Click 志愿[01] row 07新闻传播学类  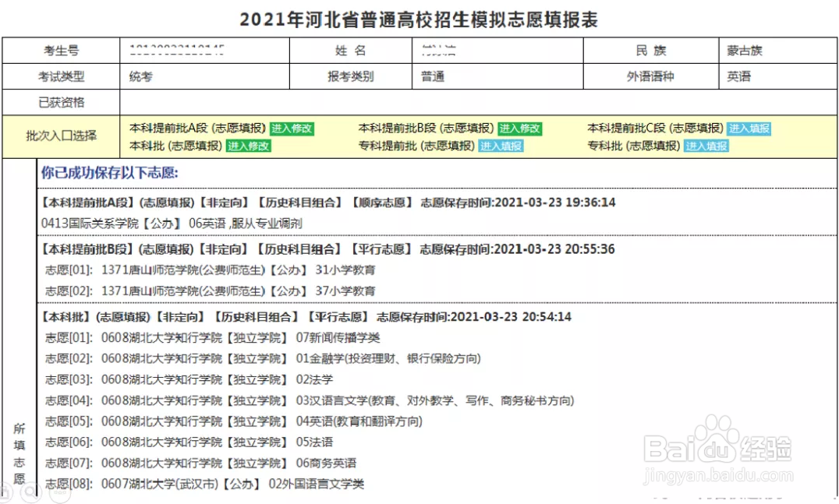click(x=212, y=338)
